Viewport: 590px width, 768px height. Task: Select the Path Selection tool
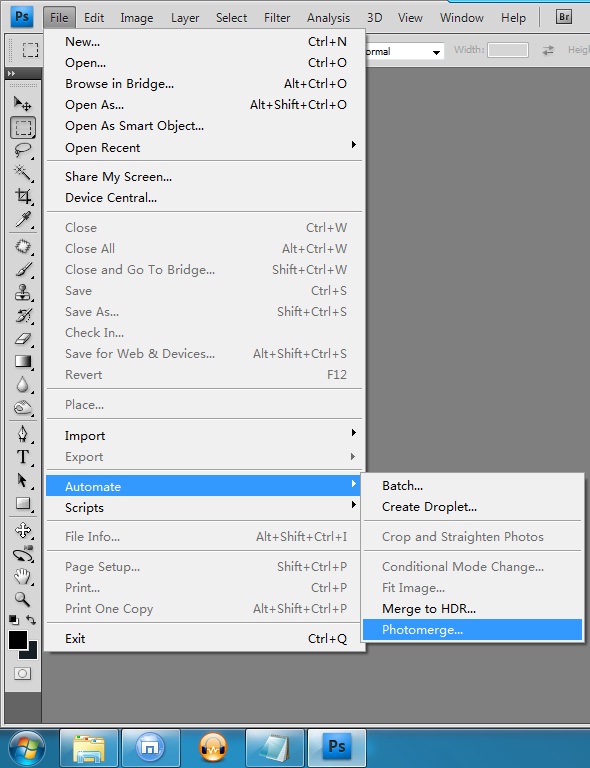23,480
